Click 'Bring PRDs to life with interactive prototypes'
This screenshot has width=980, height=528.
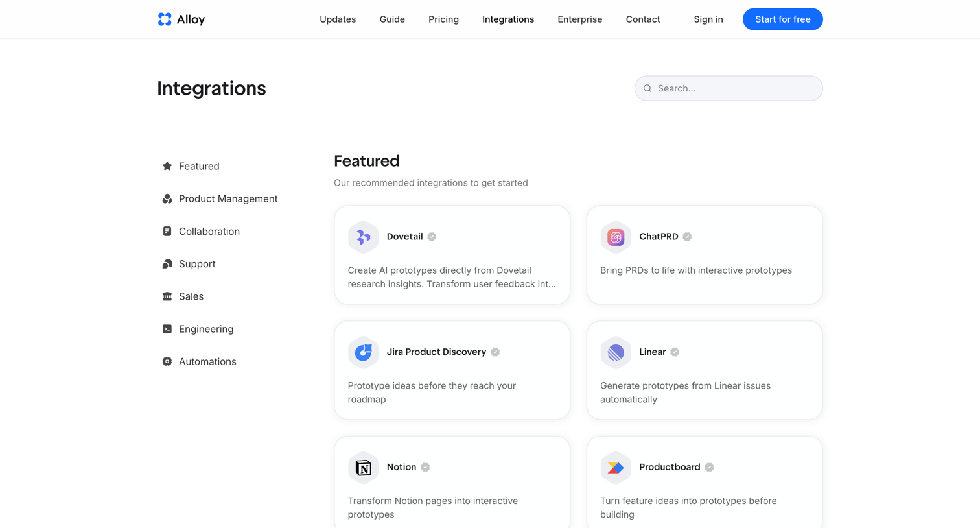(696, 270)
